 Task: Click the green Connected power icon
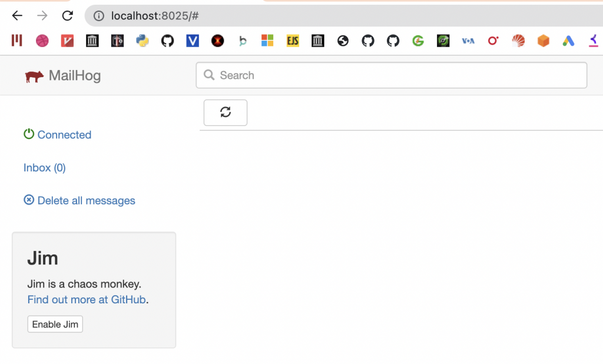(x=29, y=134)
